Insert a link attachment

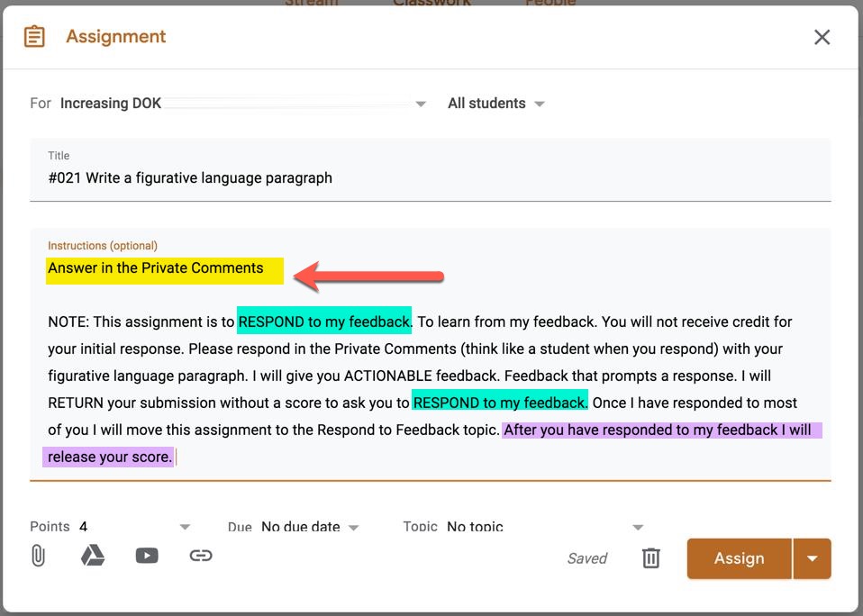(201, 556)
